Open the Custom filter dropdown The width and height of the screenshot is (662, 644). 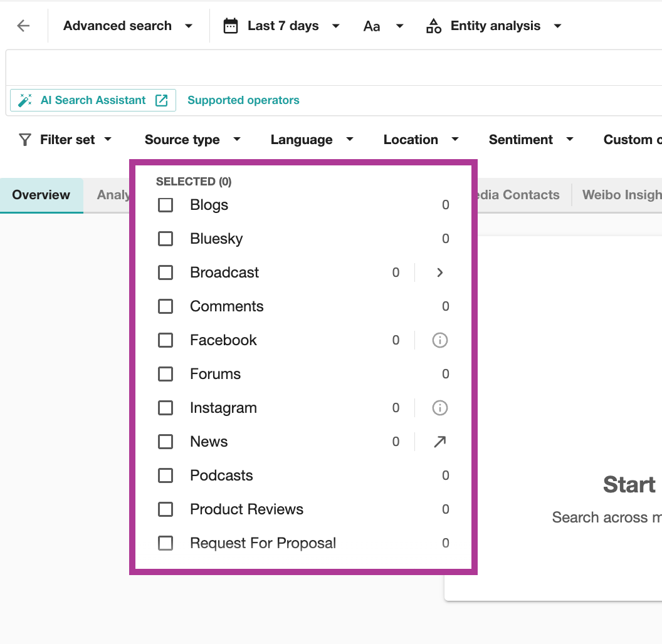pyautogui.click(x=633, y=140)
